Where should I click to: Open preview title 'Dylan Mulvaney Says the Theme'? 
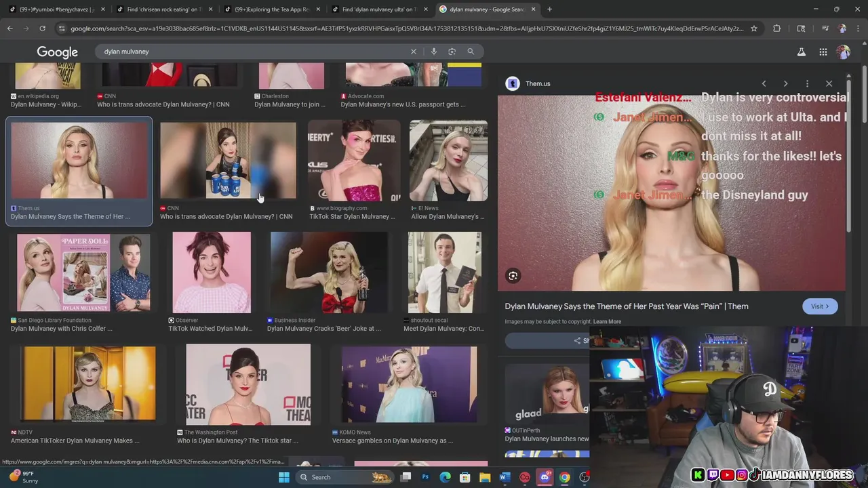pos(627,306)
